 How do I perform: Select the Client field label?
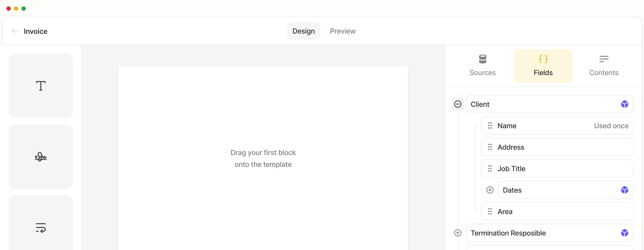coord(480,104)
